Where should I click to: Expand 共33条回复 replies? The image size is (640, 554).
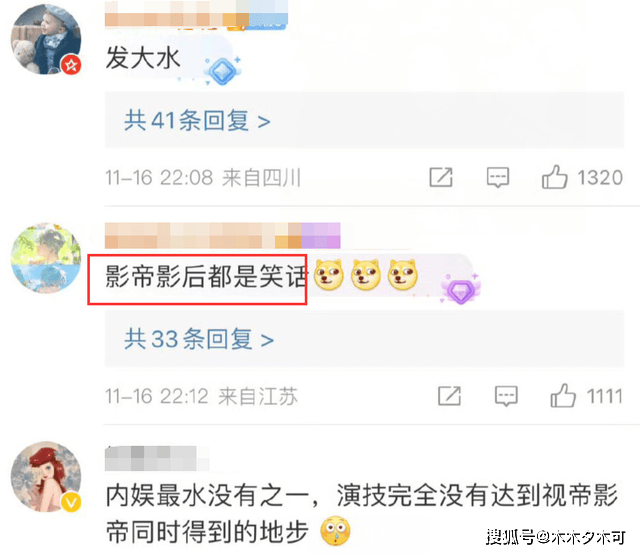click(x=199, y=339)
